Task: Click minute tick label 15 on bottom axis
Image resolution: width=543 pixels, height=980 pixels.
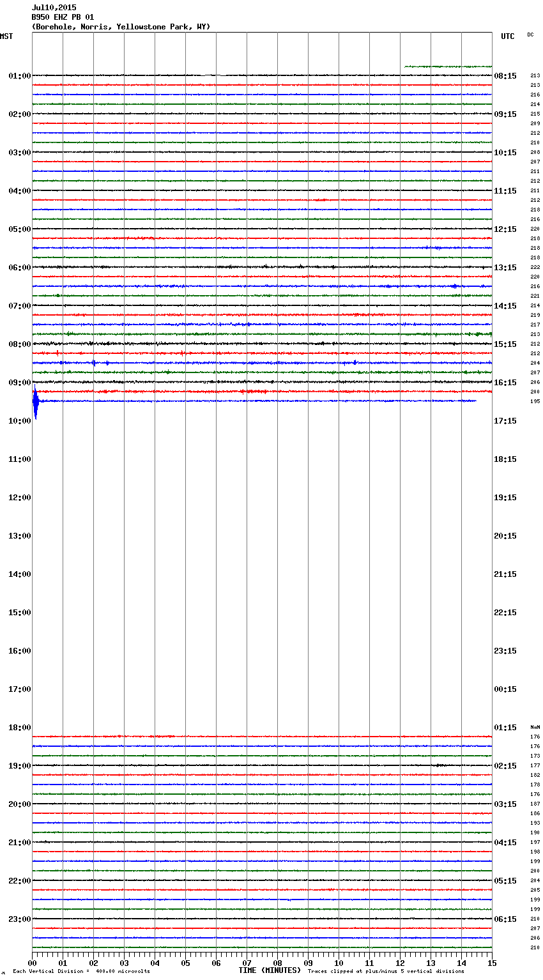Action: [x=492, y=963]
